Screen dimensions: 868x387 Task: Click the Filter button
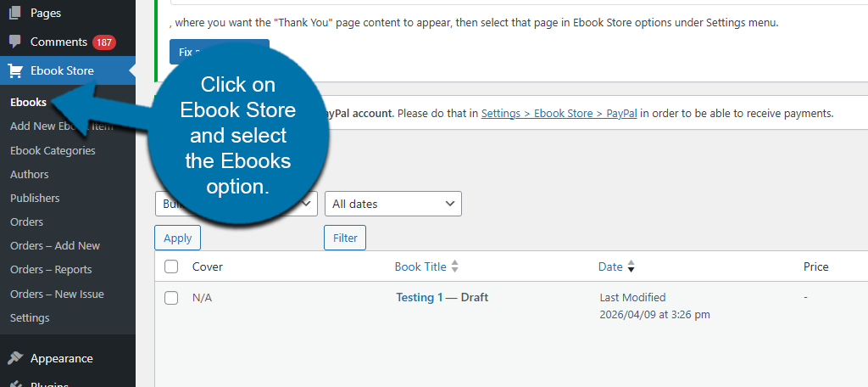pyautogui.click(x=345, y=238)
